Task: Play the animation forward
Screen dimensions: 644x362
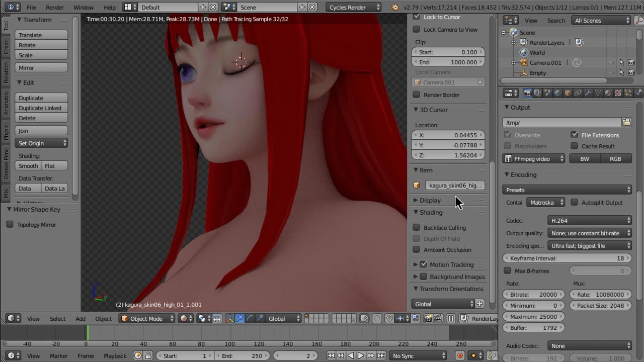Action: 361,355
